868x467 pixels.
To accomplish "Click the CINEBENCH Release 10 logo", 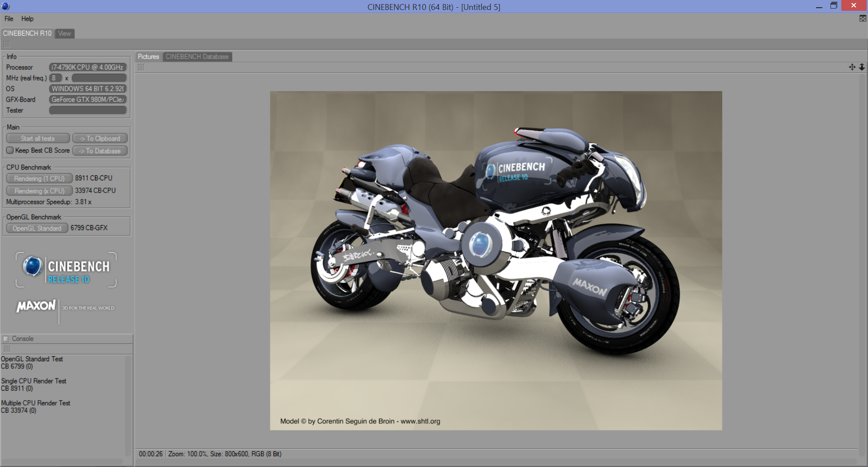I will coord(66,269).
